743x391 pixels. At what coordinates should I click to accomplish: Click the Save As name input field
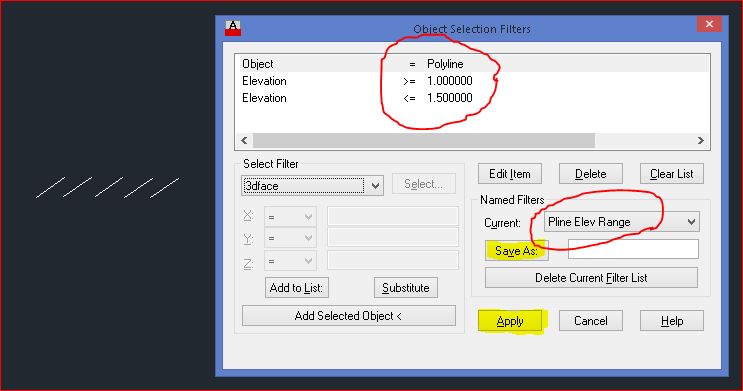click(633, 249)
